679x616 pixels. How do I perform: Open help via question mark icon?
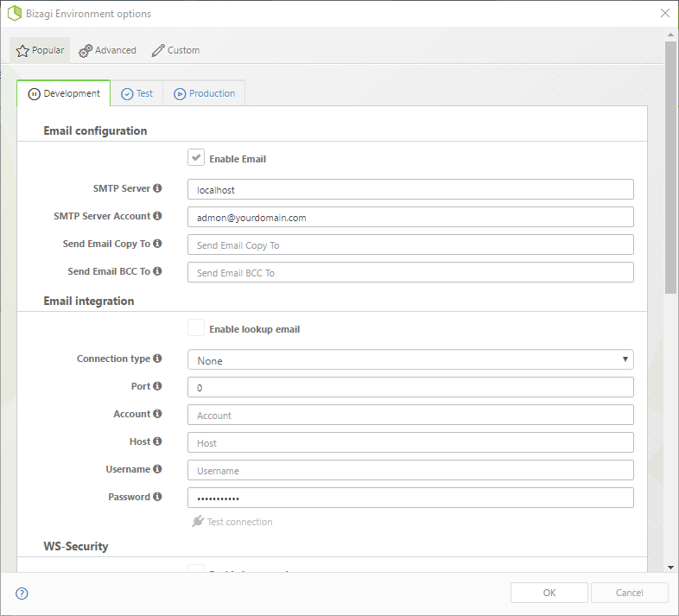22,594
